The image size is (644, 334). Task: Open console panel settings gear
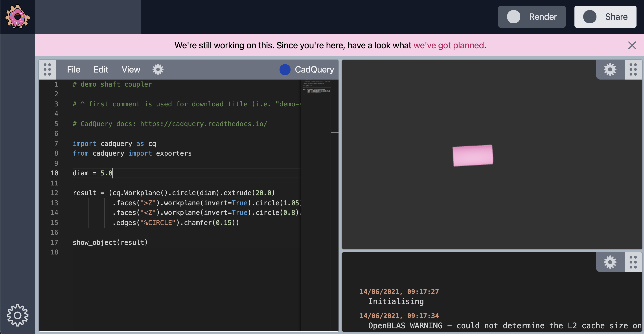[x=610, y=262]
